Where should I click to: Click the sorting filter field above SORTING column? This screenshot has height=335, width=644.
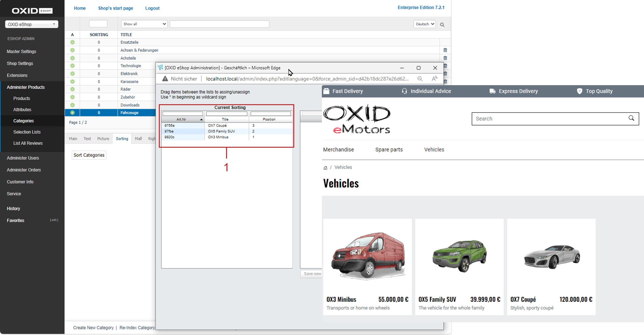tap(98, 24)
